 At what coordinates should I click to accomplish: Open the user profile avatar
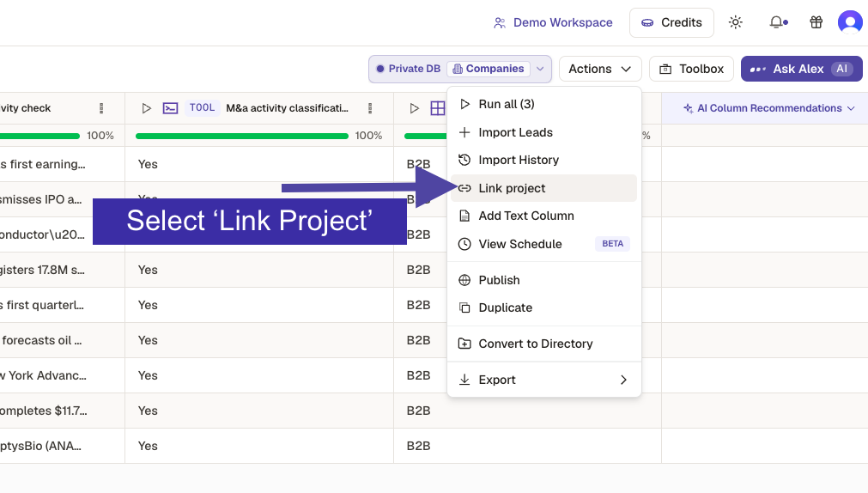click(x=850, y=22)
